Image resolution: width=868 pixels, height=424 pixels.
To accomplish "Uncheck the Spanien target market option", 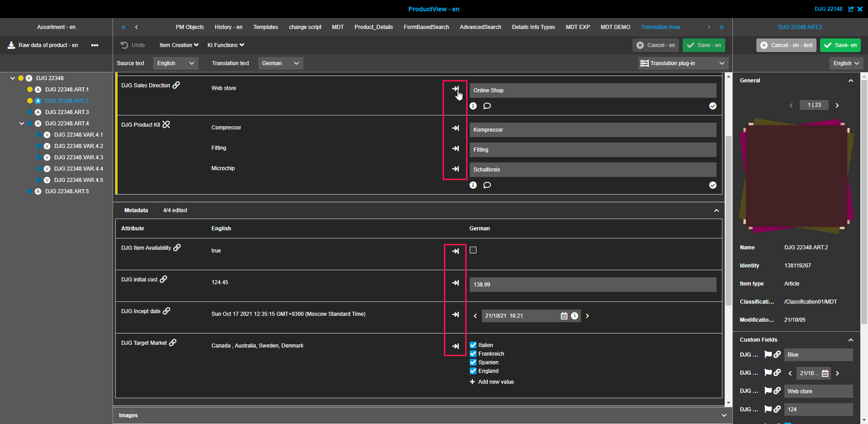I will point(473,362).
